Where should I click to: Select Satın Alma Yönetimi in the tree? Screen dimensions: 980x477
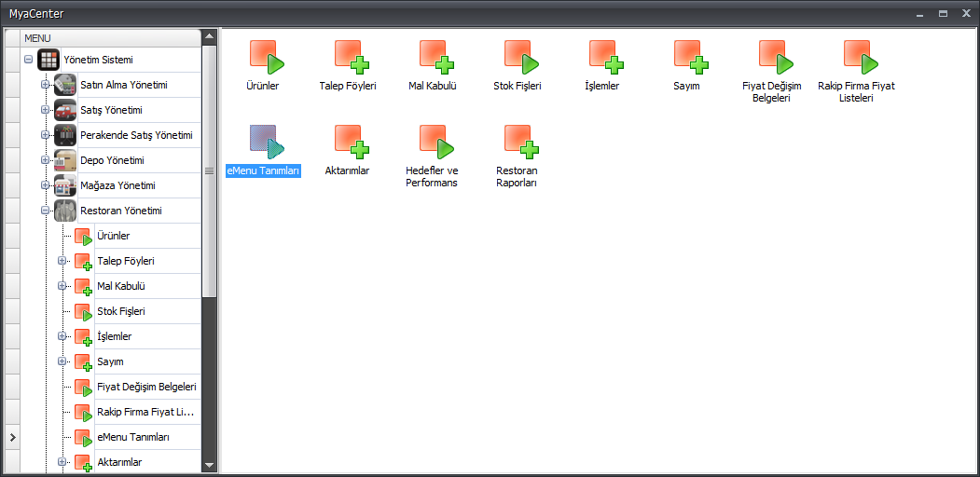click(x=124, y=85)
